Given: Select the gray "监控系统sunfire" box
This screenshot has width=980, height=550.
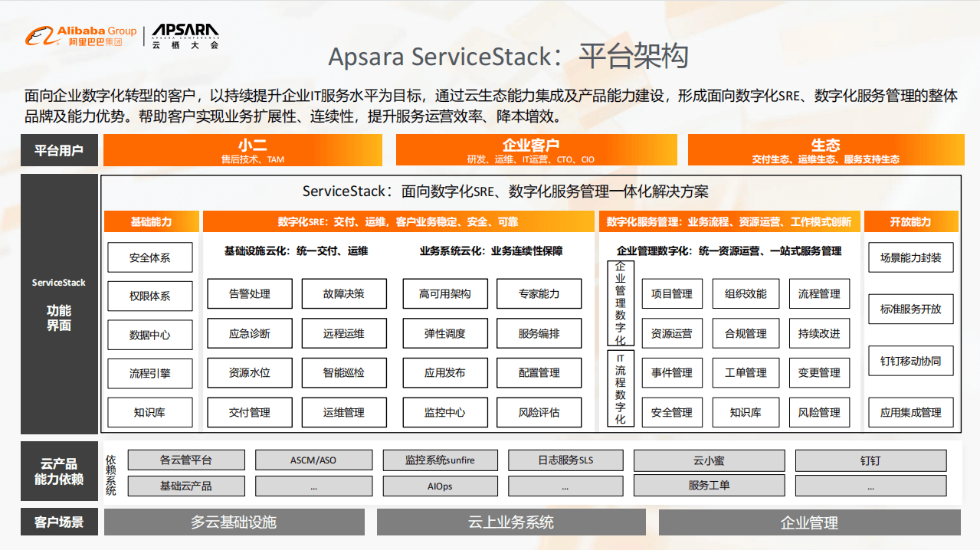Looking at the screenshot, I should pos(440,460).
